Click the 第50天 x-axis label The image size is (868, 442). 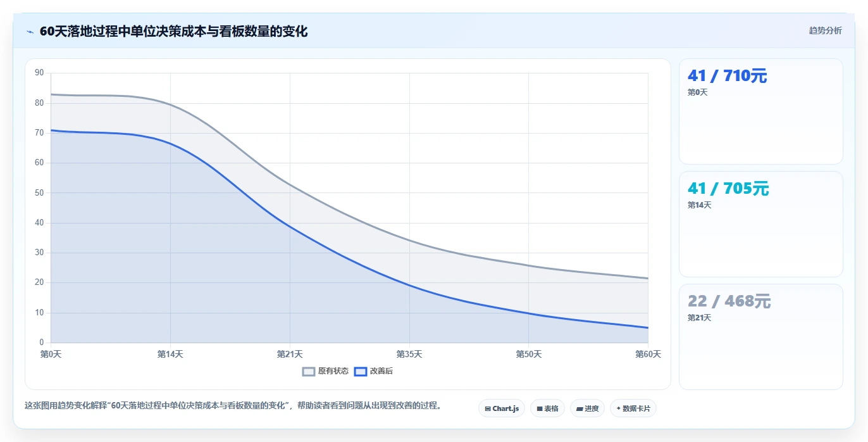[x=529, y=354]
